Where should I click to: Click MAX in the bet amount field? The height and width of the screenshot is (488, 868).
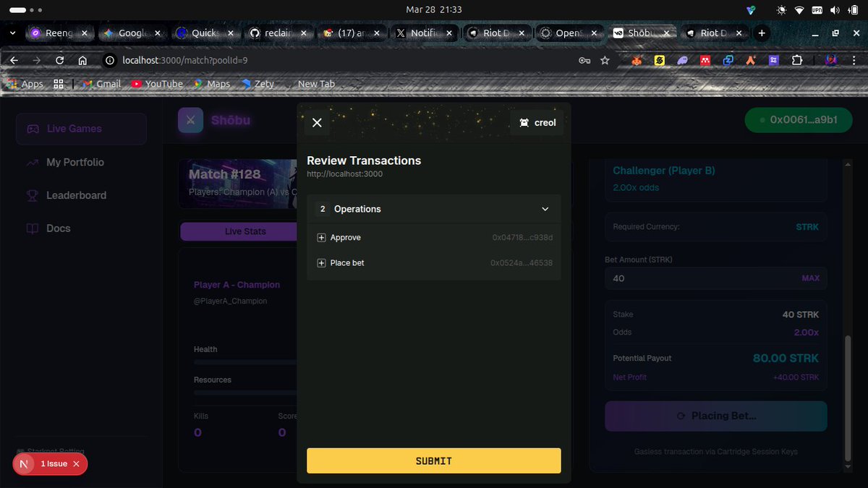point(811,278)
